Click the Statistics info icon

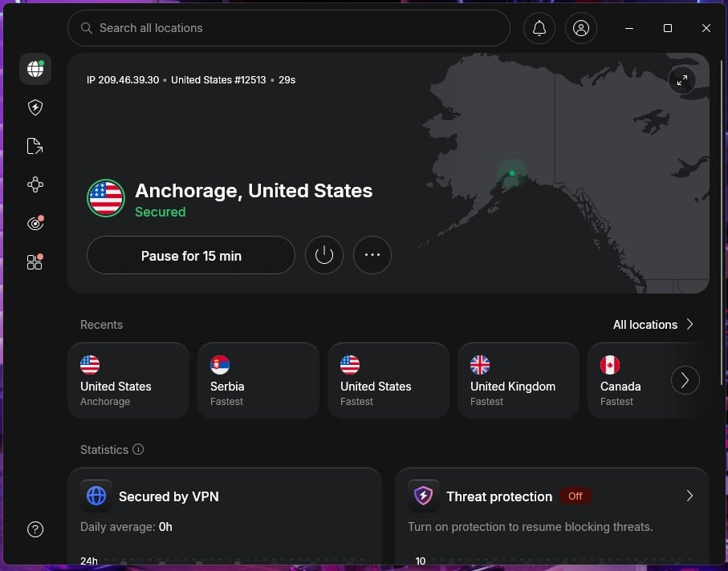click(138, 449)
